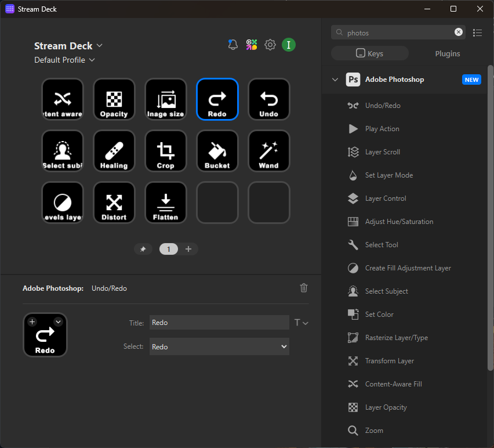
Task: Select the Flatten key
Action: click(166, 203)
